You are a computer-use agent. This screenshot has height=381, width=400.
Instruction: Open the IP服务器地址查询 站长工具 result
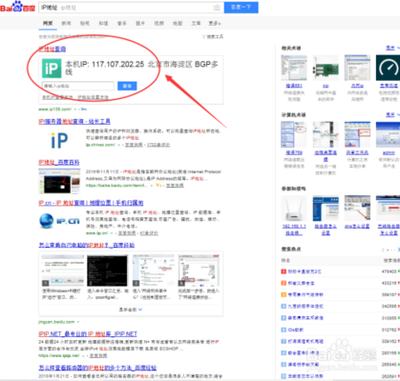[74, 122]
